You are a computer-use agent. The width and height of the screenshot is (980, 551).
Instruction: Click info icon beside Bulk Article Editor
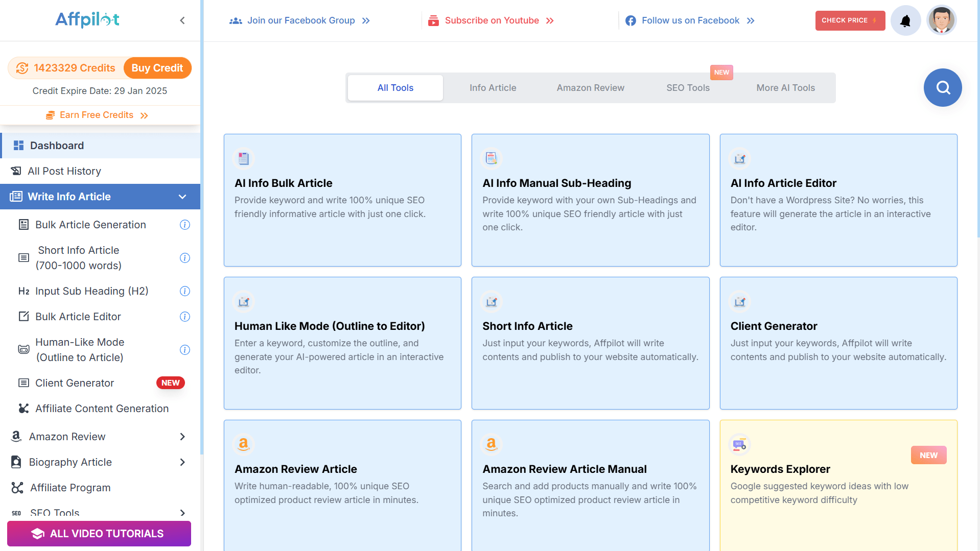click(185, 317)
